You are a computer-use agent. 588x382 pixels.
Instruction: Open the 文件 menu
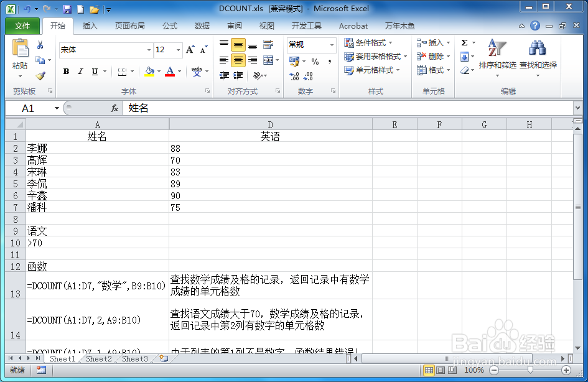point(22,26)
